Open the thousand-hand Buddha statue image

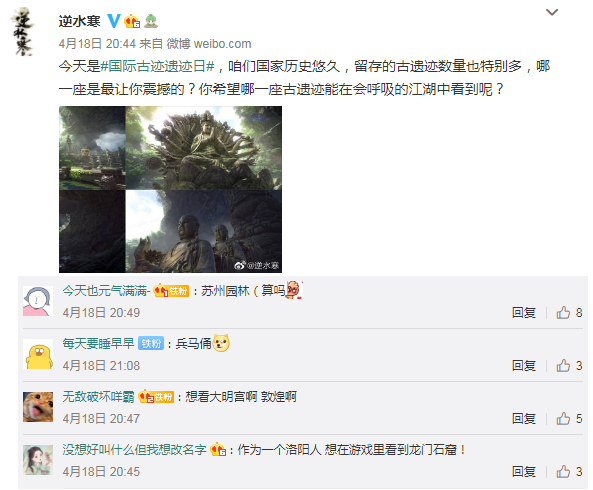203,148
